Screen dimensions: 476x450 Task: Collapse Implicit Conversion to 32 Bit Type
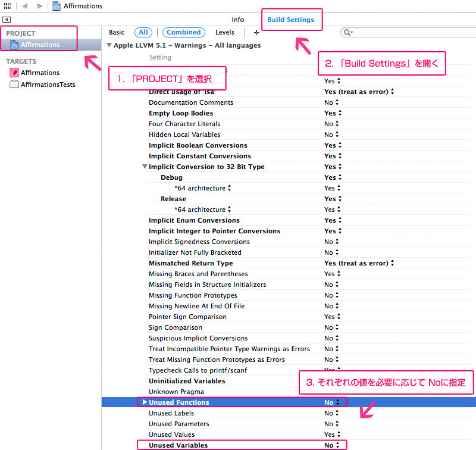(145, 167)
